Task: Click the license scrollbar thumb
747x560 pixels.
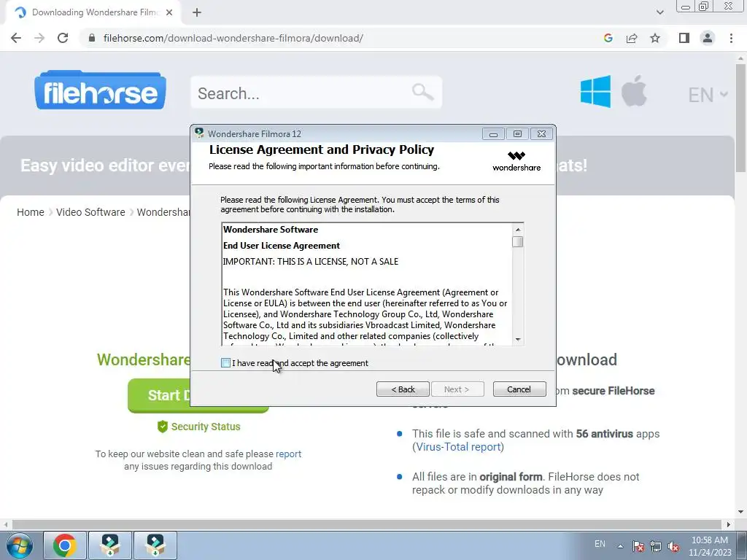Action: tap(518, 242)
